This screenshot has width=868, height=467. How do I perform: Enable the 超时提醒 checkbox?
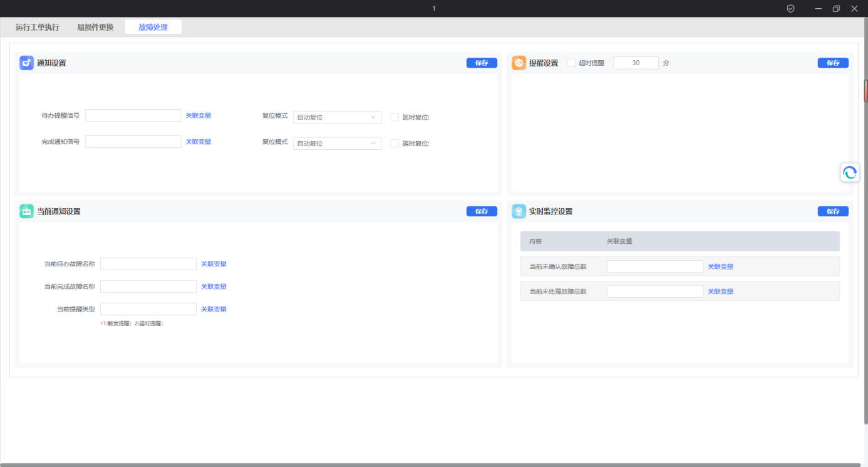(x=571, y=63)
